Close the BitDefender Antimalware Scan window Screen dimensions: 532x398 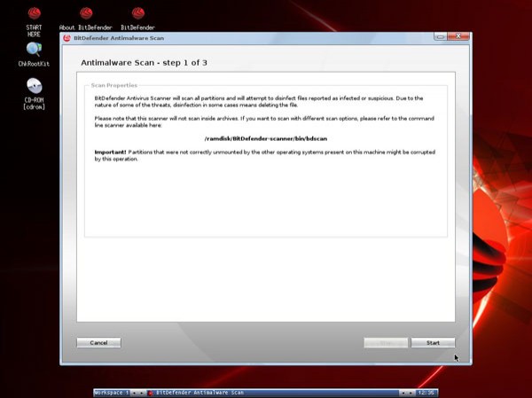[458, 36]
